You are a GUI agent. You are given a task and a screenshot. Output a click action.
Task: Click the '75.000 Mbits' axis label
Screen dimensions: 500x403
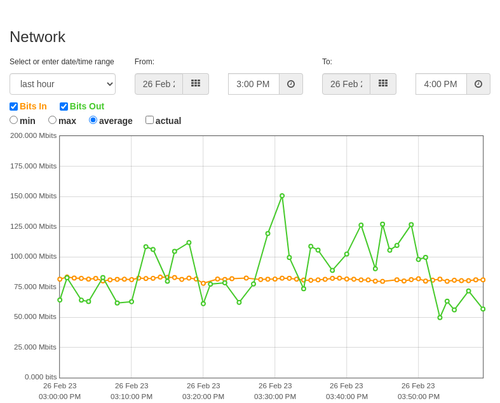click(35, 287)
